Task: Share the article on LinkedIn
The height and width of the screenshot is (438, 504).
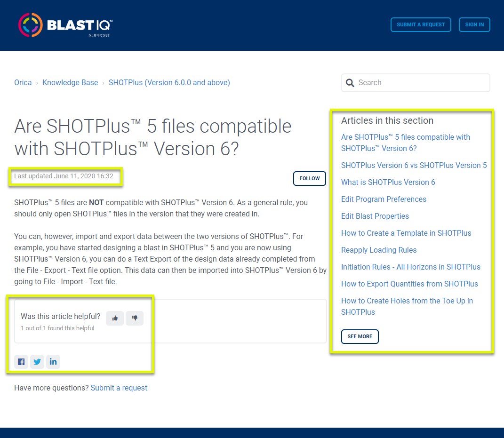Action: coord(53,362)
